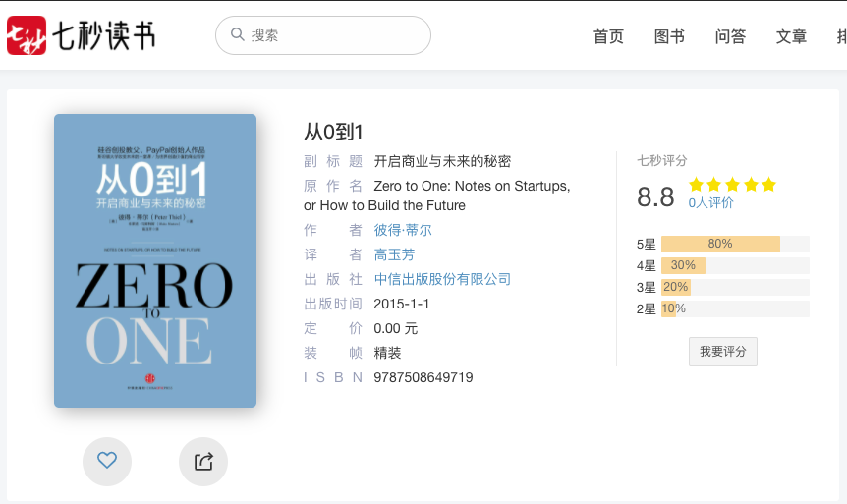The image size is (847, 504).
Task: Open the 图书 menu item
Action: pos(669,36)
